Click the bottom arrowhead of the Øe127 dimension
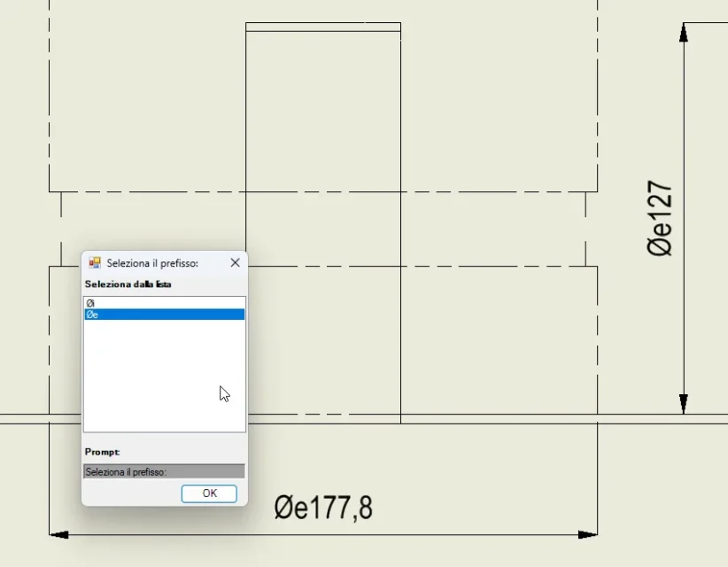Viewport: 728px width, 567px height. [x=684, y=404]
